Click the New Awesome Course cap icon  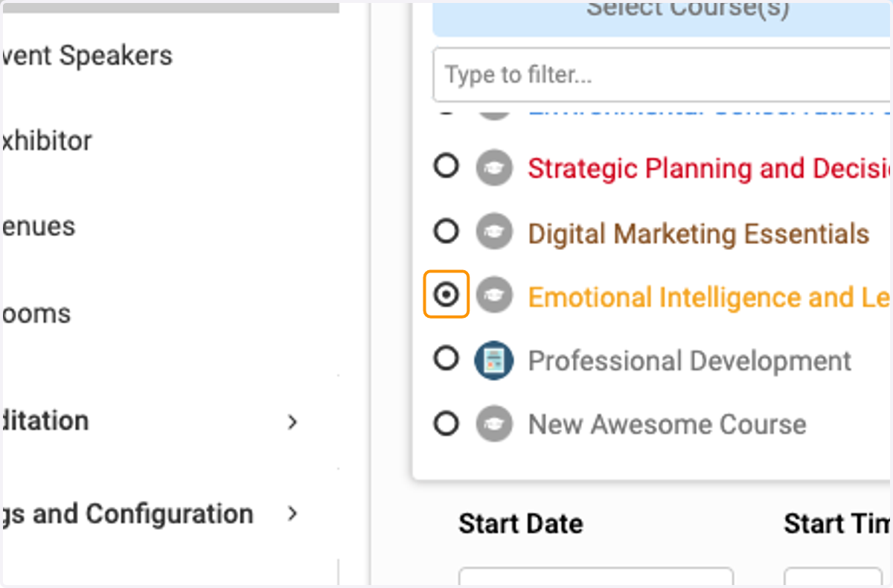(x=494, y=424)
